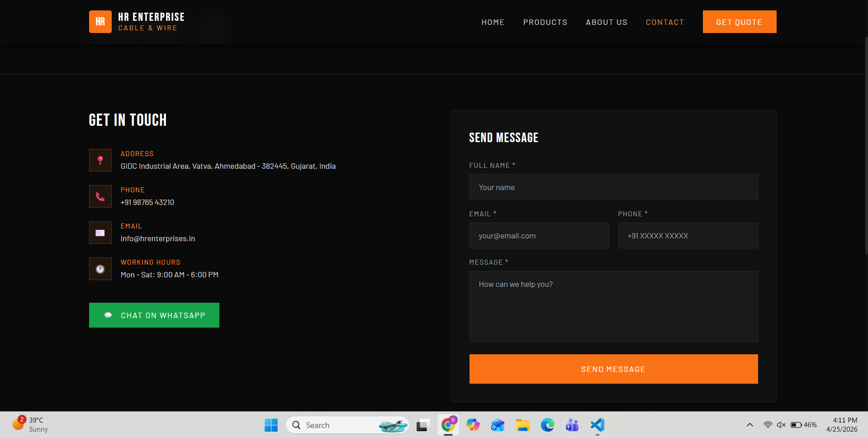Focus the Full Name input field

click(x=613, y=187)
